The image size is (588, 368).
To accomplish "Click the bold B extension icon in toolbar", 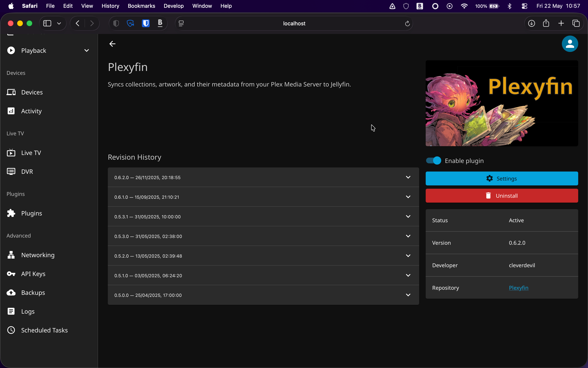I will click(x=160, y=23).
